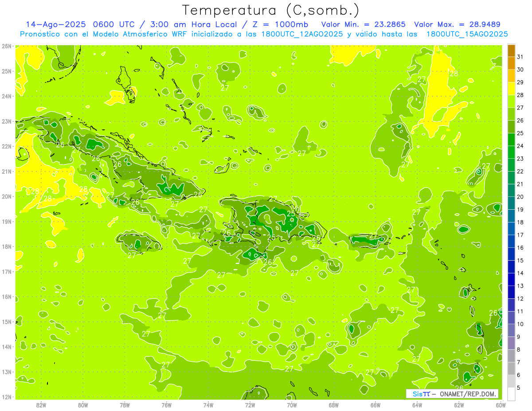This screenshot has width=532, height=411.
Task: Select colorbar scale number '20'
Action: pyautogui.click(x=520, y=197)
